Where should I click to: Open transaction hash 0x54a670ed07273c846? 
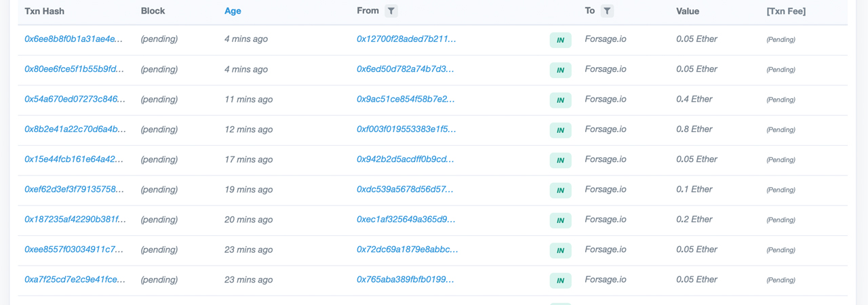[75, 99]
